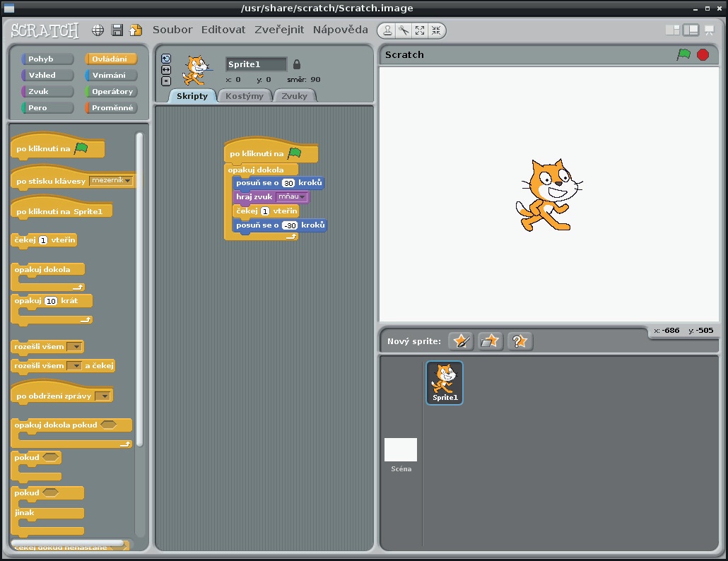Image resolution: width=728 pixels, height=561 pixels.
Task: Click the Sprite1 name input field
Action: [256, 64]
